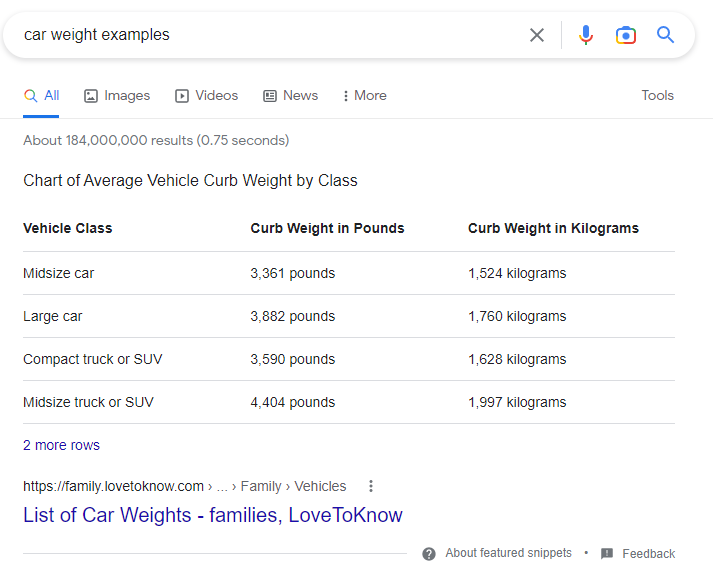
Task: Select the Midsize car table row
Action: [x=349, y=273]
